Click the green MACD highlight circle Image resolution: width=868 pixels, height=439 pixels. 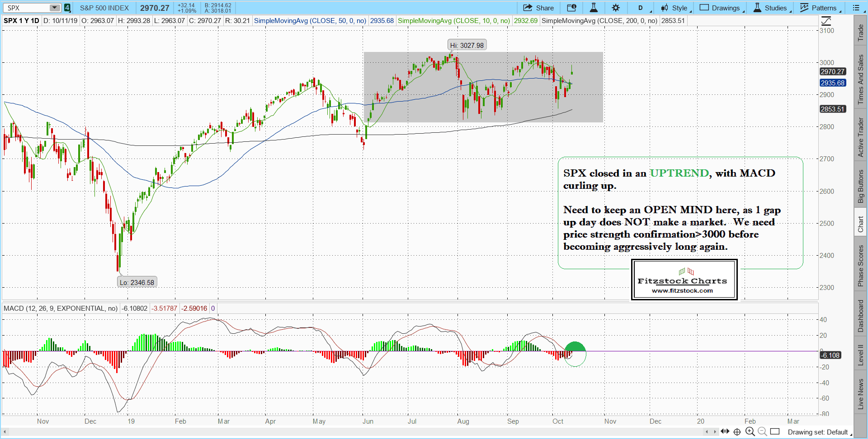coord(575,354)
